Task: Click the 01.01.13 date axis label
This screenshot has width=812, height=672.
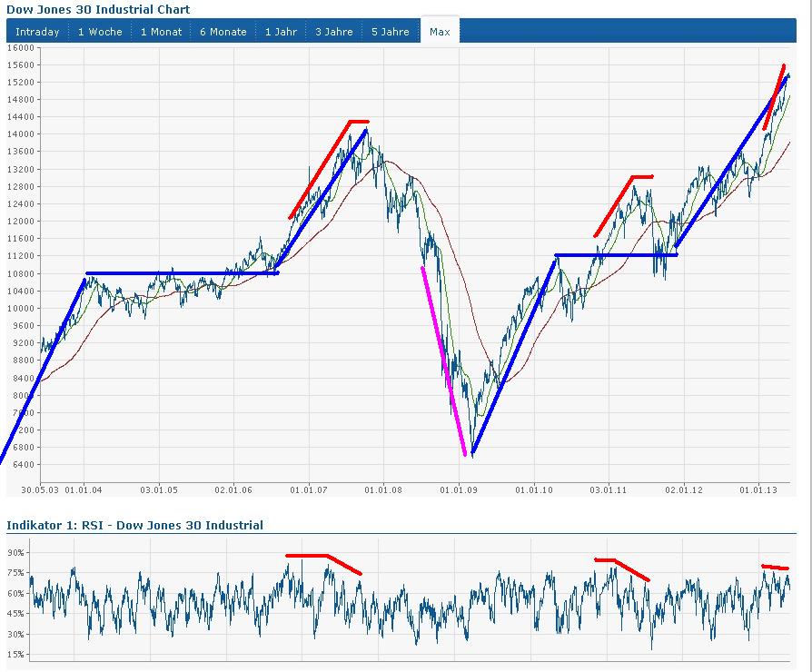Action: [758, 489]
